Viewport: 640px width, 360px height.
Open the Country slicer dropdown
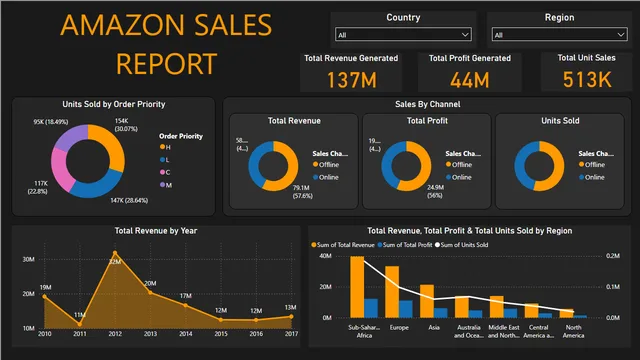click(x=403, y=35)
